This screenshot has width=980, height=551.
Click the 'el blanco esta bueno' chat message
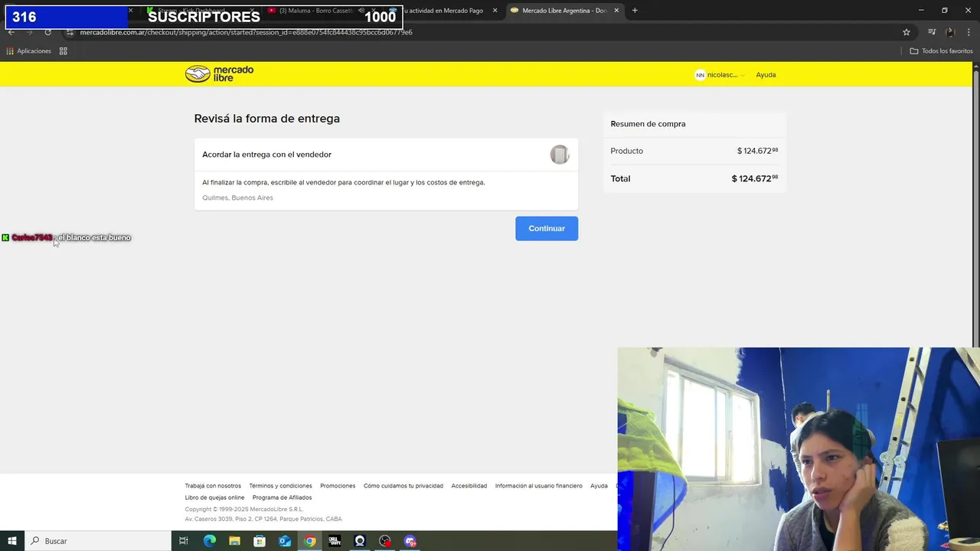[94, 238]
